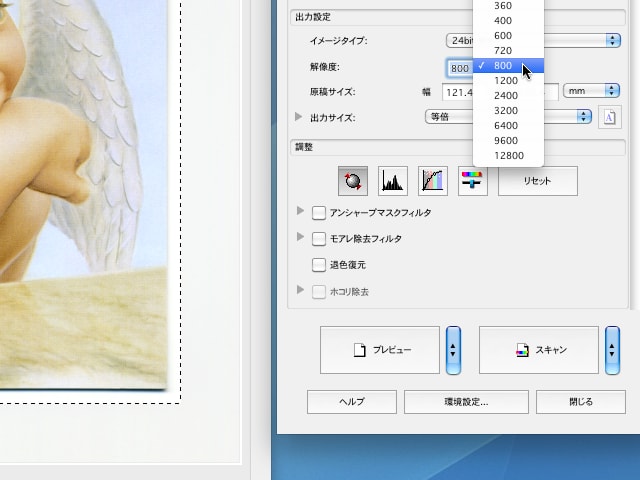Pick 2400 from the resolution menu
This screenshot has width=640, height=480.
[508, 96]
